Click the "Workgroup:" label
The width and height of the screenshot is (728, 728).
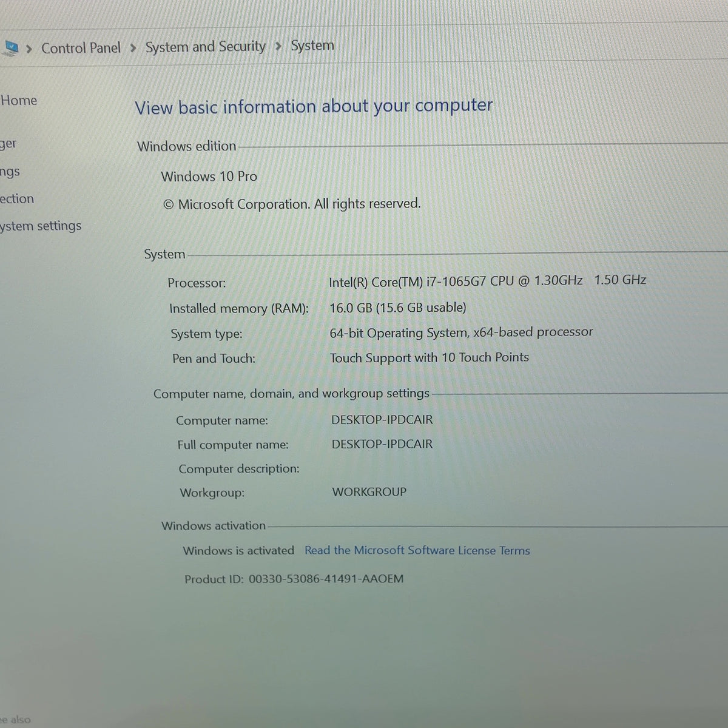point(212,493)
